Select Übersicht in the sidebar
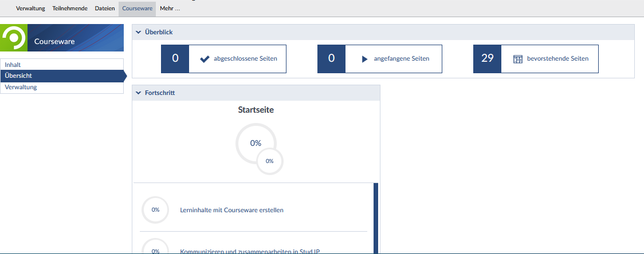This screenshot has height=254, width=644. (x=18, y=76)
